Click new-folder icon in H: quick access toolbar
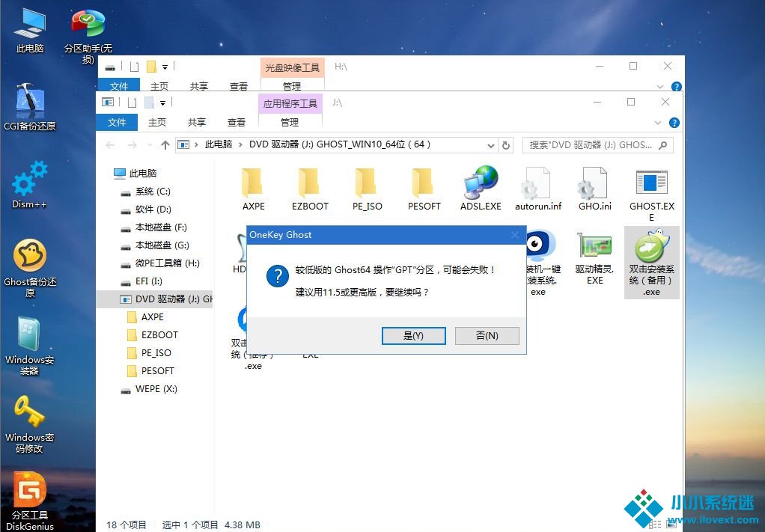The height and width of the screenshot is (532, 765). 151,67
